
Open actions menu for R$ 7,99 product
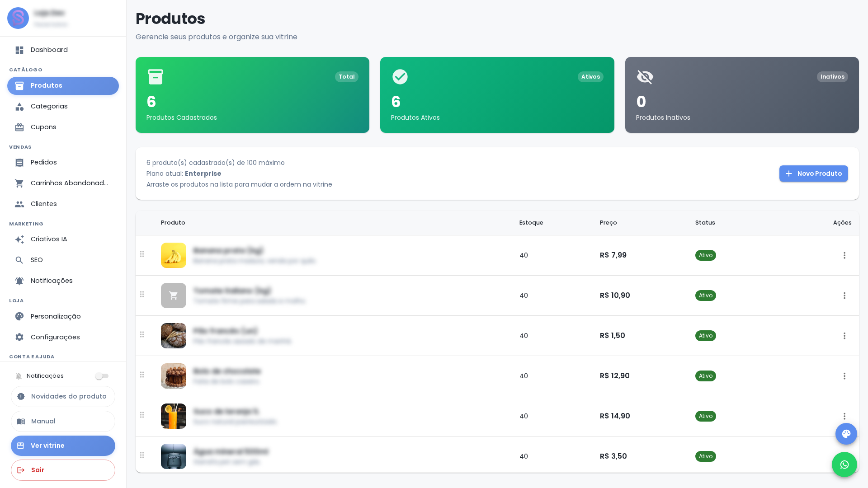coord(844,255)
